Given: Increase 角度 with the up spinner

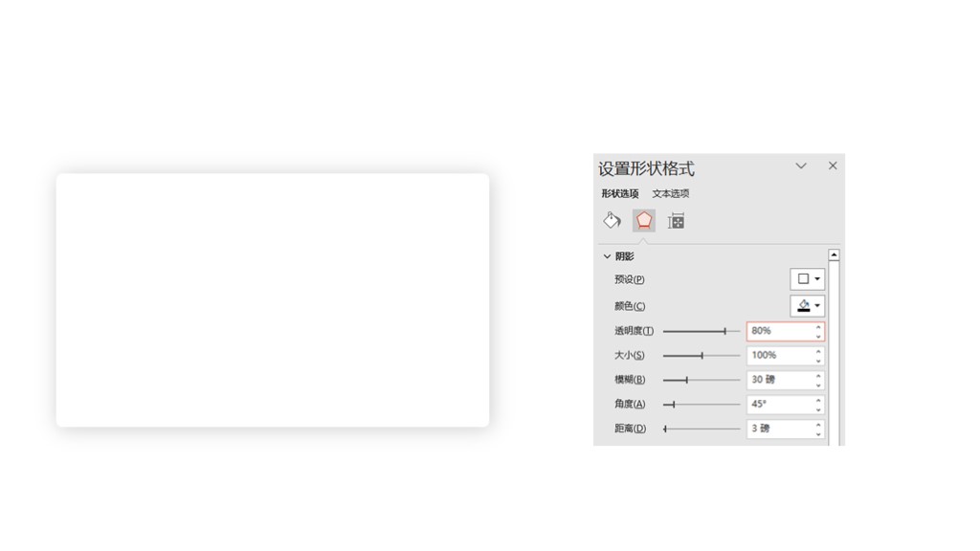Looking at the screenshot, I should click(818, 400).
